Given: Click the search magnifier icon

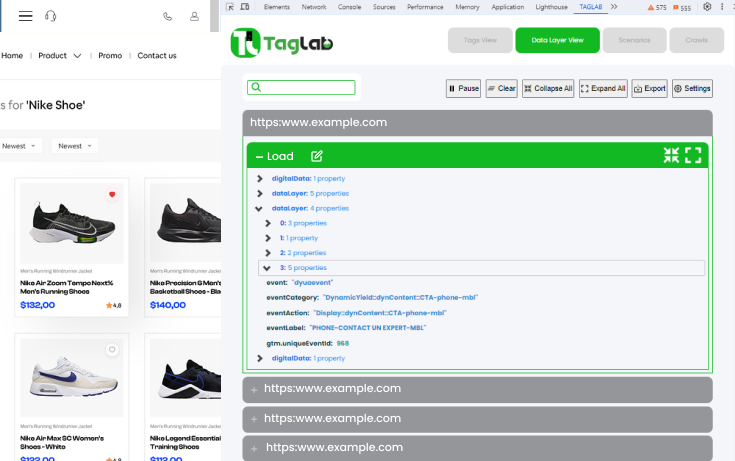Looking at the screenshot, I should click(256, 87).
